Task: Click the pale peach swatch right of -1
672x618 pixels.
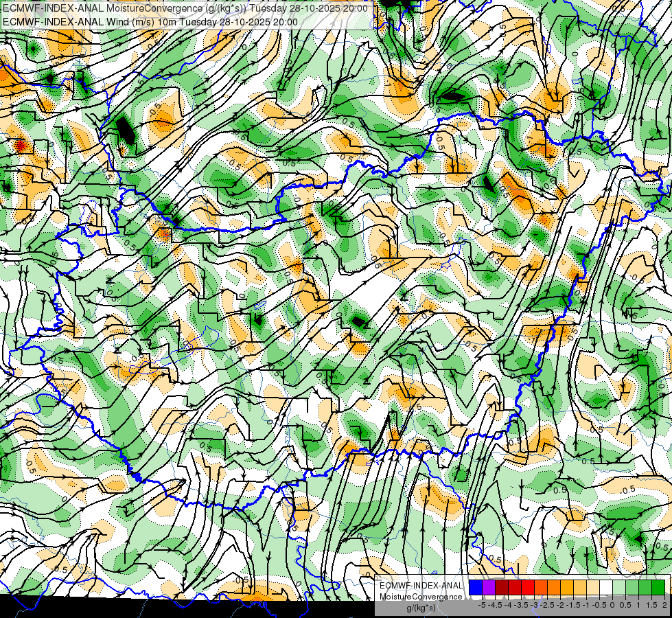Action: click(593, 588)
